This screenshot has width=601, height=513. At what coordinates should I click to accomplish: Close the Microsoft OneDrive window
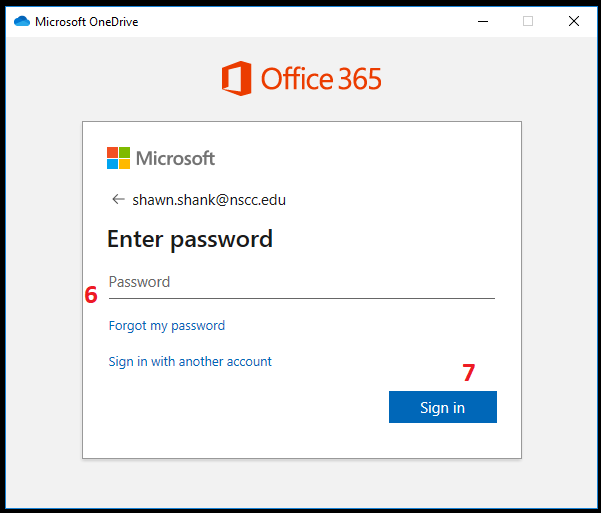coord(574,21)
